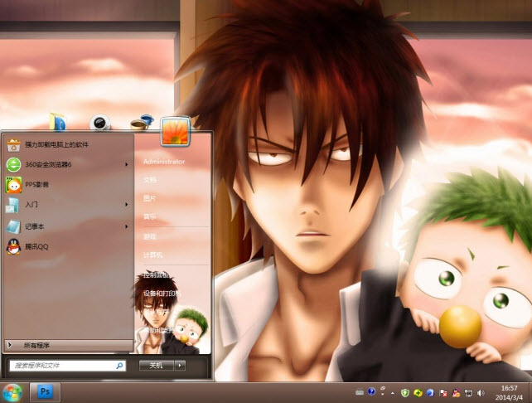Click the 搜索程序和文件 search box

click(67, 366)
